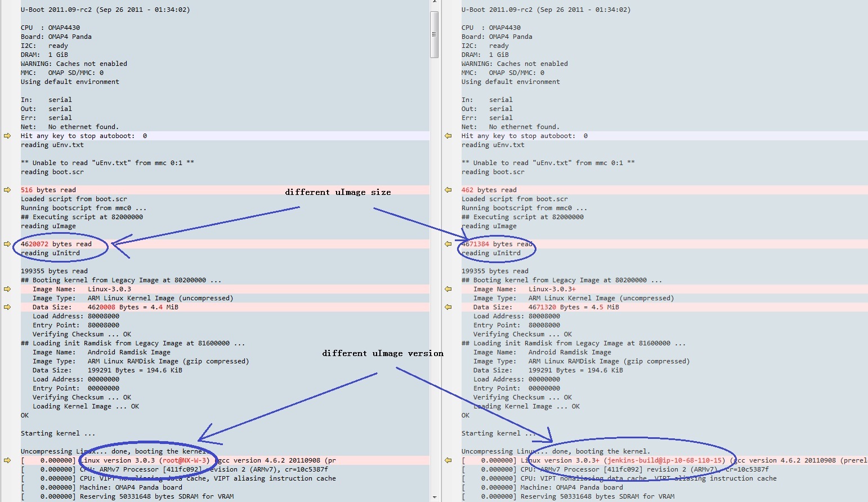This screenshot has height=502, width=868.
Task: Click copy-to-right arrow beside 'root@NX-W-3' kernel line
Action: pyautogui.click(x=7, y=460)
